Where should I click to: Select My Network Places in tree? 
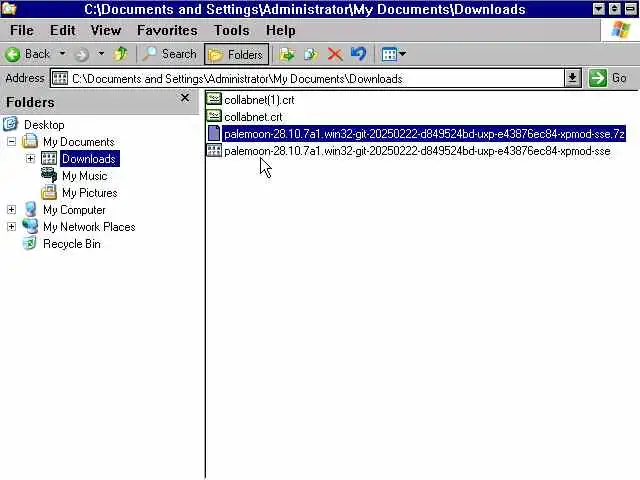tap(89, 227)
